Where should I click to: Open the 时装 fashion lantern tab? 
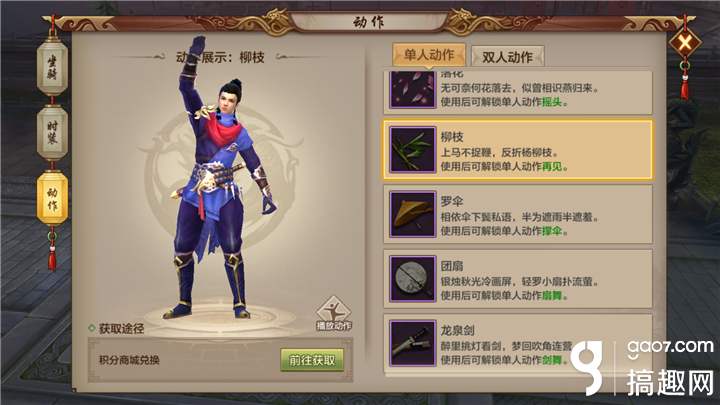tap(52, 133)
